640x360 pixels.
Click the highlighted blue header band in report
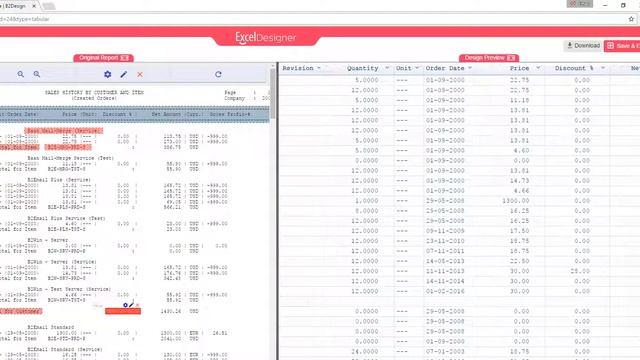click(135, 114)
